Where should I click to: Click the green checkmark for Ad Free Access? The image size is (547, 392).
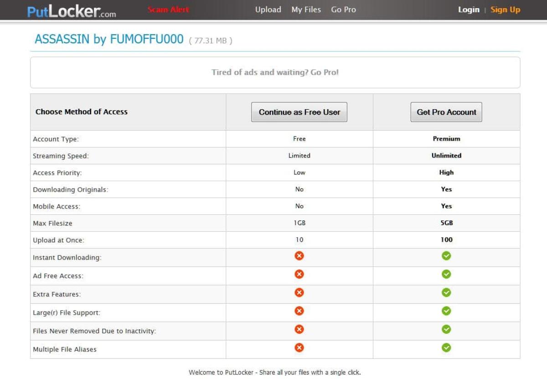(446, 274)
